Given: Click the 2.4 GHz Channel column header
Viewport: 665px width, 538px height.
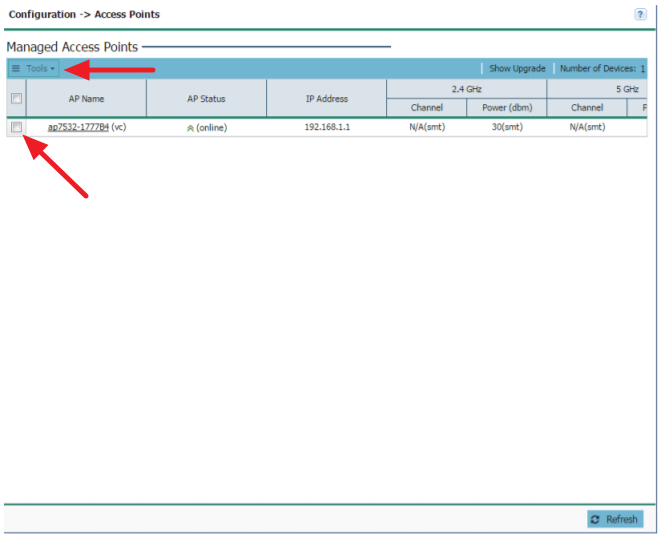Looking at the screenshot, I should (x=426, y=108).
